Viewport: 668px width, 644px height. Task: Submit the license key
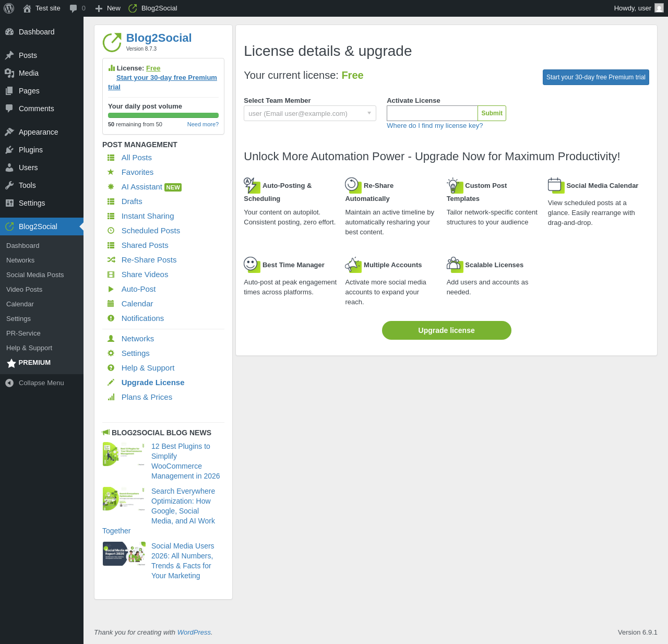pos(492,113)
